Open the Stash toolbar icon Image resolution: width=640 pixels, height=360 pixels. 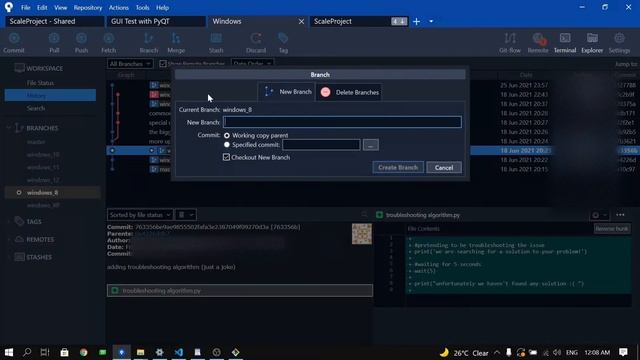coord(216,42)
